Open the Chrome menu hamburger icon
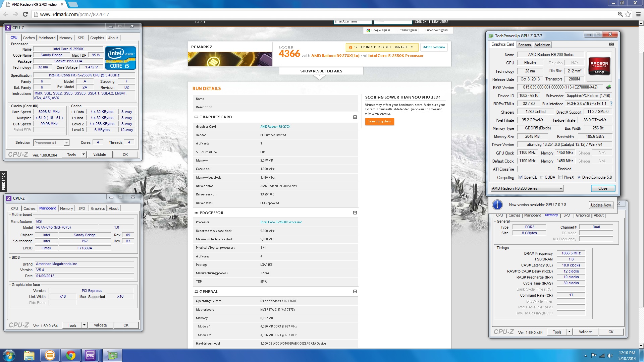 point(638,14)
